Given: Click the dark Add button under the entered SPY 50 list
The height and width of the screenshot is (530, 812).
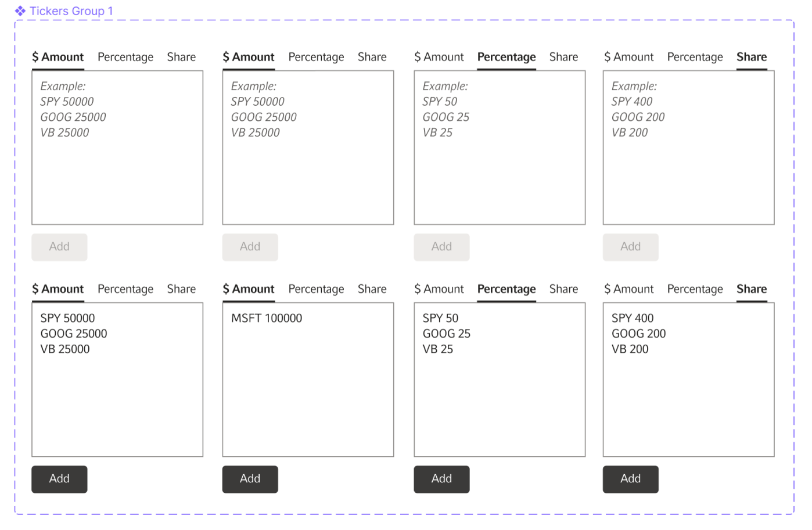Looking at the screenshot, I should tap(441, 479).
